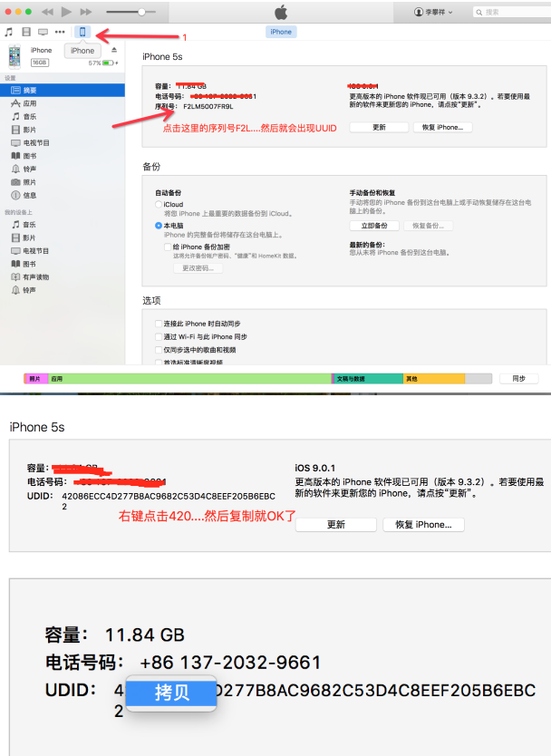Viewport: 551px width, 756px height.
Task: Click the UDID value starting 42086ECC
Action: 169,501
